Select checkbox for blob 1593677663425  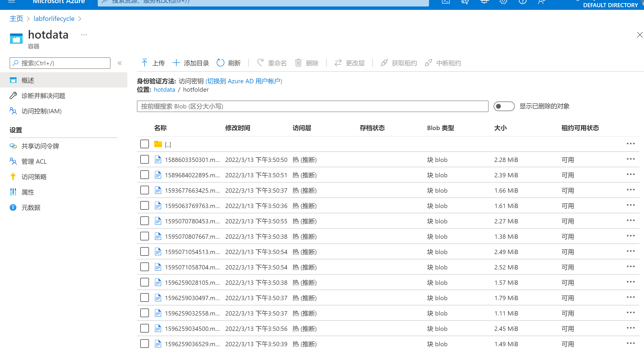click(x=145, y=190)
